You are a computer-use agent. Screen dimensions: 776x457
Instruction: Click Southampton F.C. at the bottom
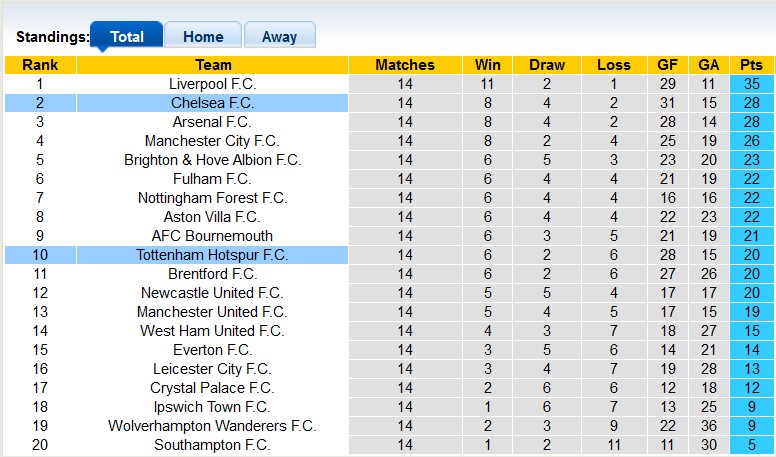pos(212,445)
